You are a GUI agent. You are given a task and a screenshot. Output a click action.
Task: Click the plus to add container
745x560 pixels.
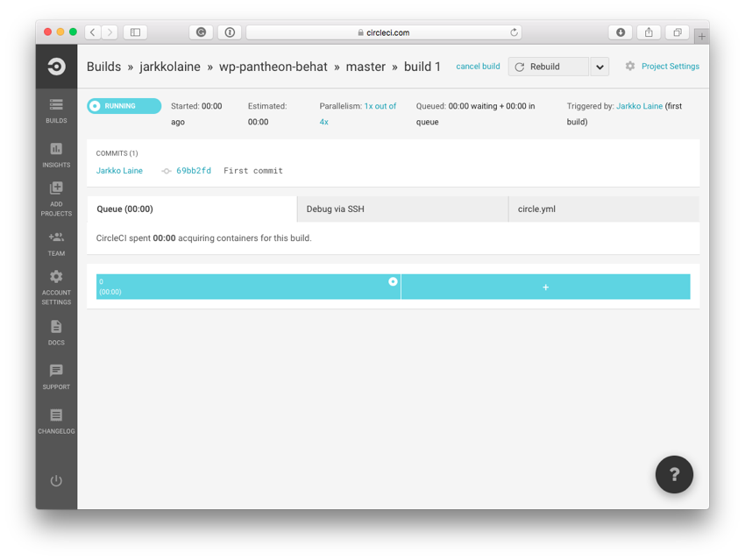click(545, 287)
